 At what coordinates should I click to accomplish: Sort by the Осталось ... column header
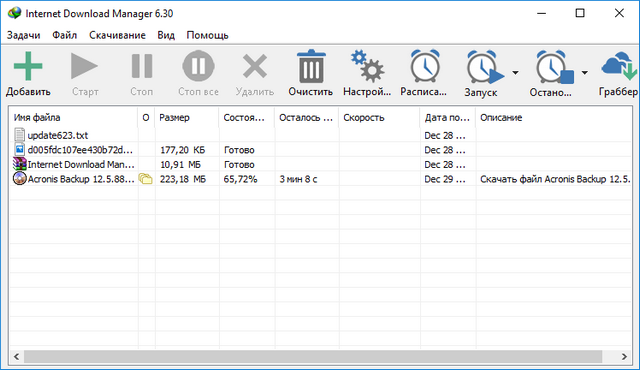[307, 117]
